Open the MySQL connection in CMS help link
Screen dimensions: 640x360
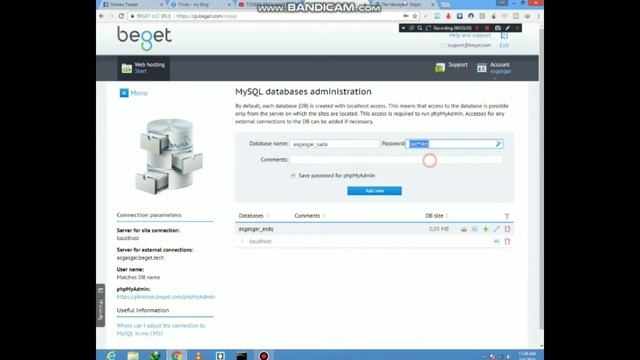[x=161, y=329]
